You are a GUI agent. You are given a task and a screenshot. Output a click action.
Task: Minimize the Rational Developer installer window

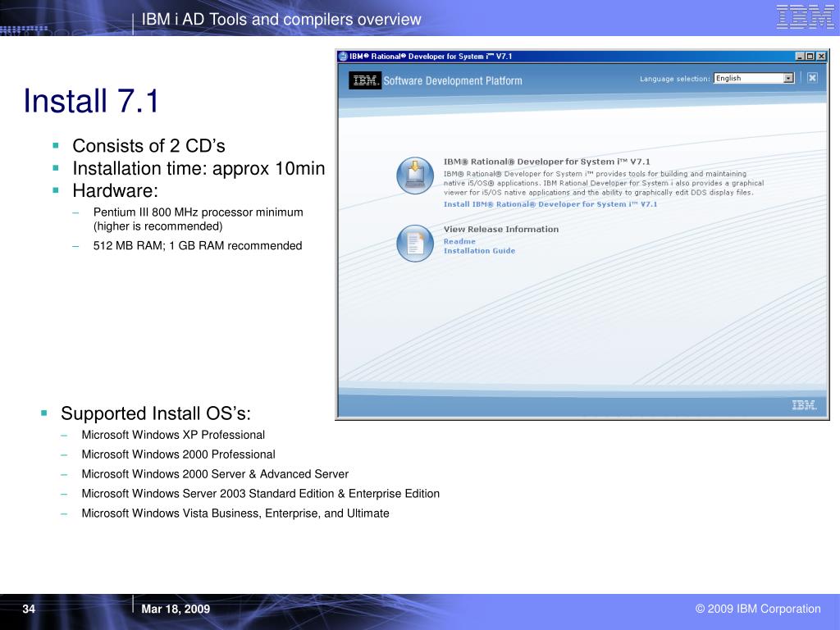coord(800,57)
